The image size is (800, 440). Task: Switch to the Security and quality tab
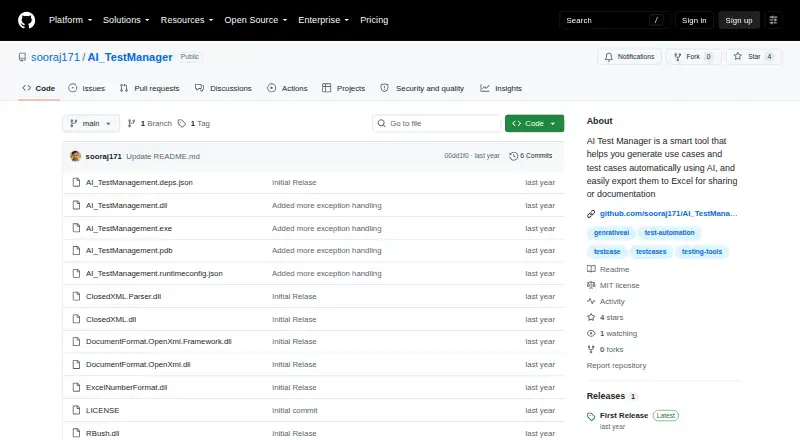point(422,88)
